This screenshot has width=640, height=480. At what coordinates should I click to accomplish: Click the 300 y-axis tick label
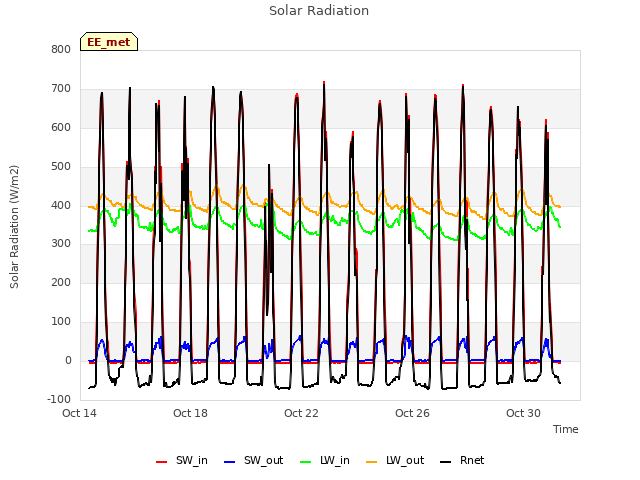pyautogui.click(x=61, y=244)
